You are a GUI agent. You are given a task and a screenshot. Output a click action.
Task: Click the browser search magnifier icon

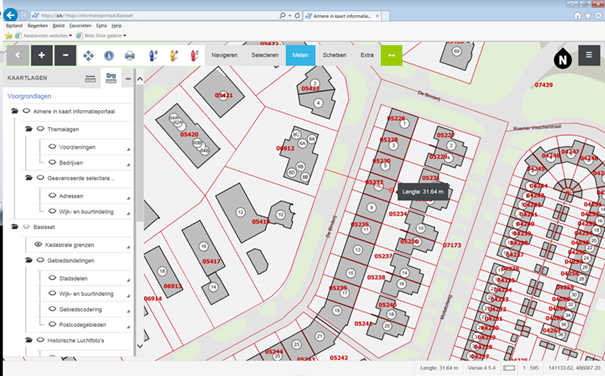click(282, 15)
